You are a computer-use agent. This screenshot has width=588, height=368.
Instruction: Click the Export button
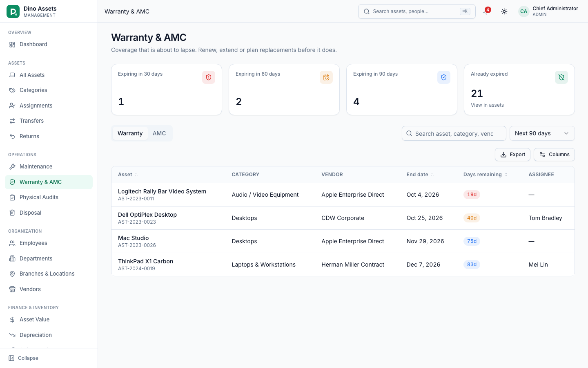[512, 155]
